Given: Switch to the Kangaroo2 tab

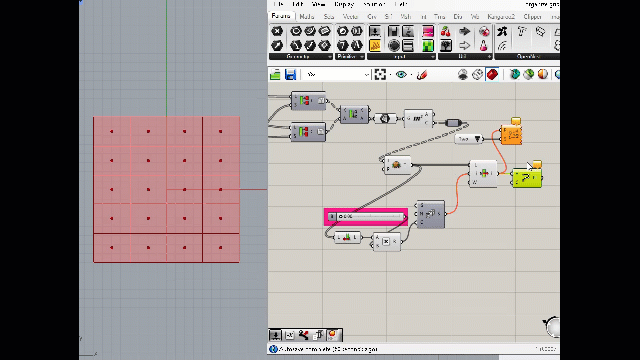Looking at the screenshot, I should tap(501, 17).
